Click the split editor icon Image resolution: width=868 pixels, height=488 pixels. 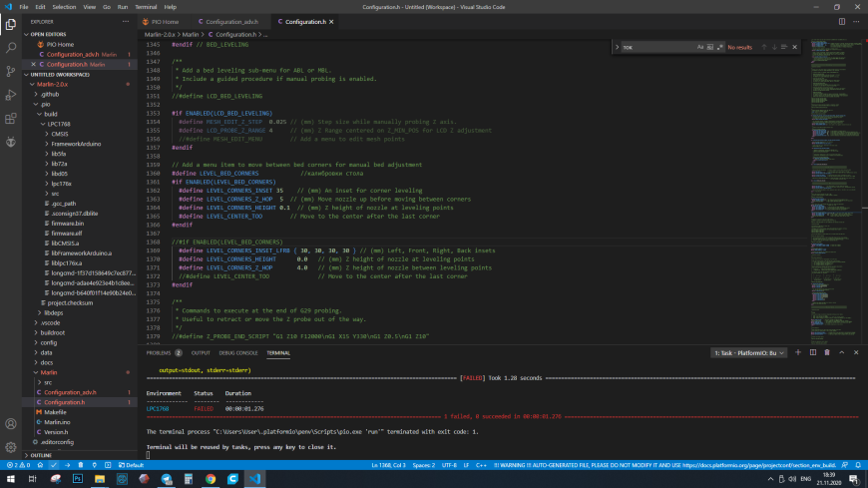click(x=841, y=22)
